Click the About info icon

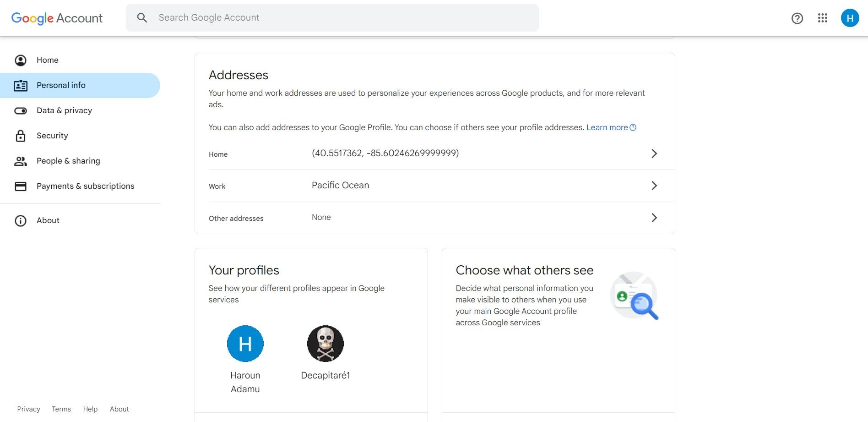(20, 220)
